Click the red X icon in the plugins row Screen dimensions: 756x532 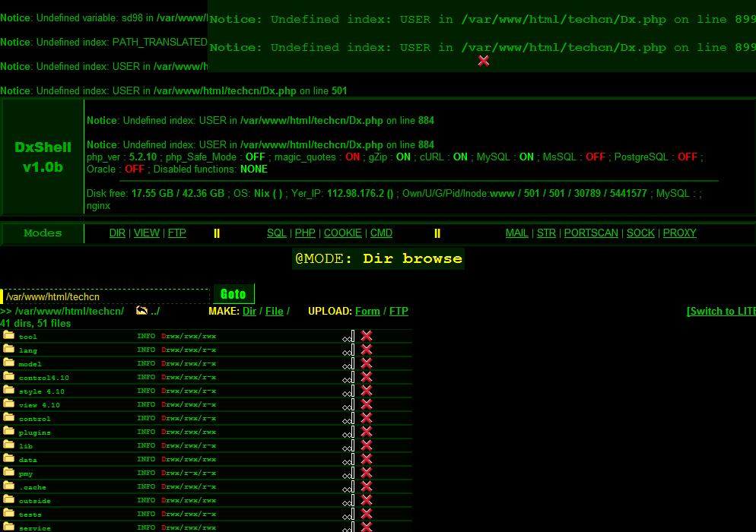click(x=367, y=432)
